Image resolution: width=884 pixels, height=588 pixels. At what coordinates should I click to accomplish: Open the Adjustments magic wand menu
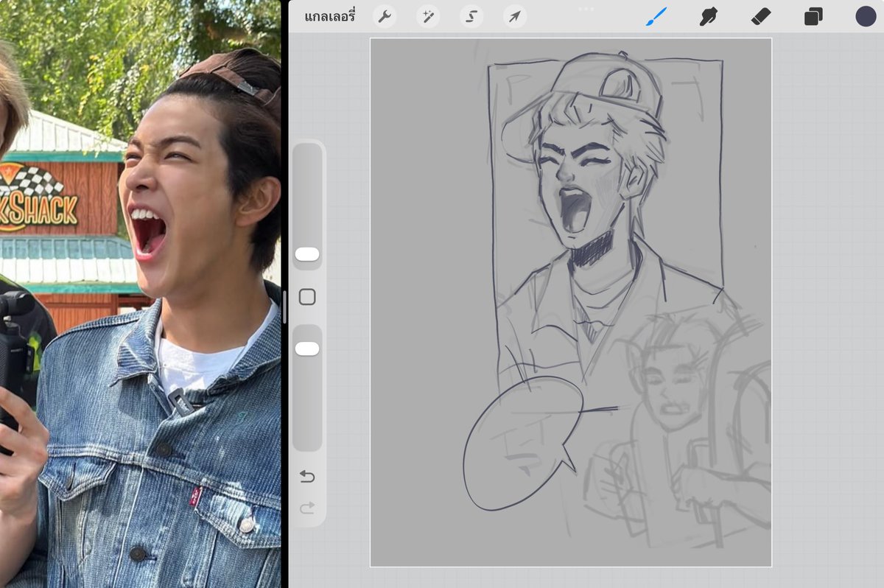427,16
